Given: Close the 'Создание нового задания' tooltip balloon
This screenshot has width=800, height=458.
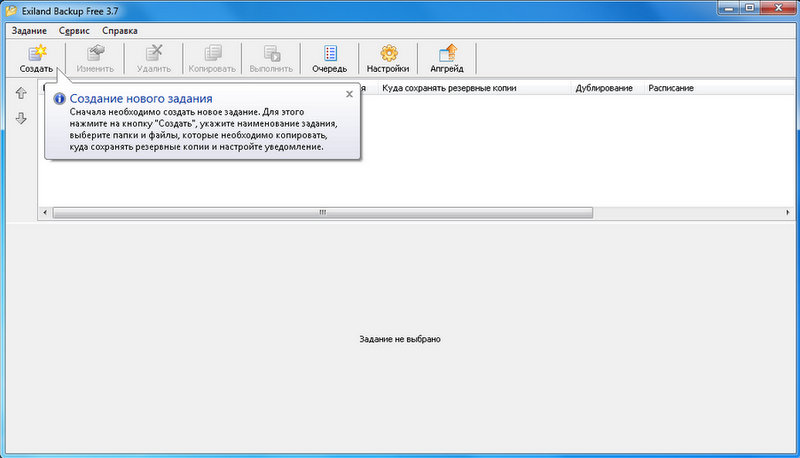Looking at the screenshot, I should pos(349,94).
